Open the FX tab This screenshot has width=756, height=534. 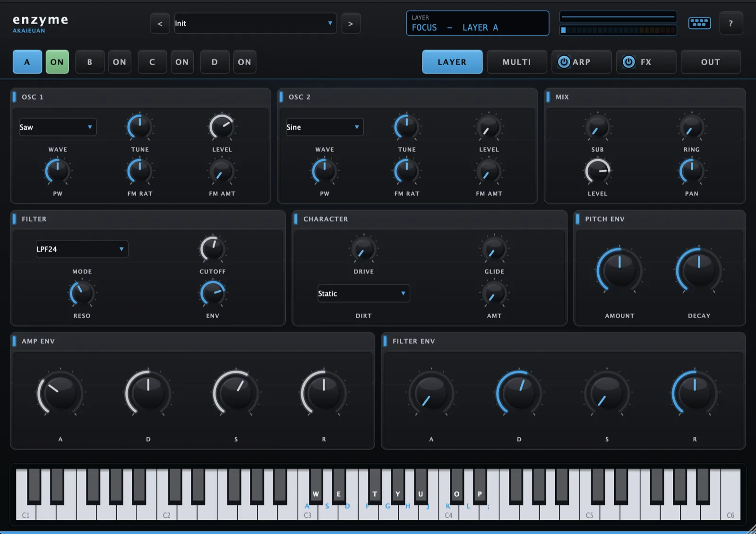(x=646, y=62)
